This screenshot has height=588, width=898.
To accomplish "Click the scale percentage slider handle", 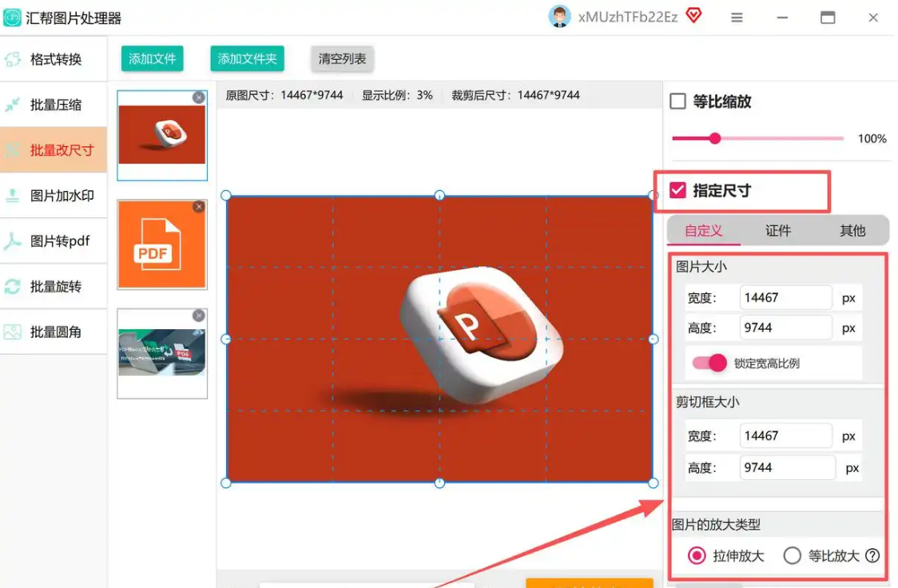I will (x=715, y=138).
